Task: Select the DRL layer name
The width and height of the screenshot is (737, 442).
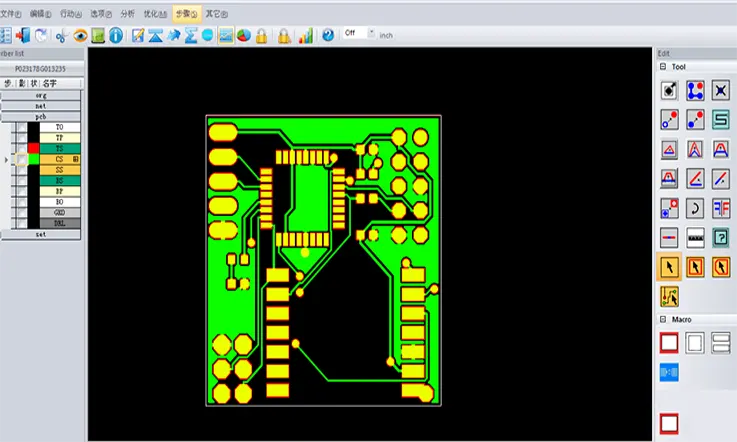Action: pos(60,223)
